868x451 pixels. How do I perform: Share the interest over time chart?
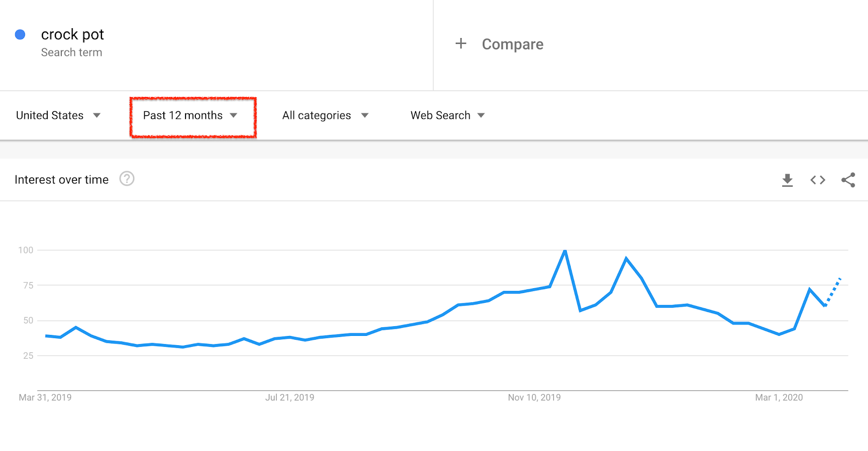(848, 180)
